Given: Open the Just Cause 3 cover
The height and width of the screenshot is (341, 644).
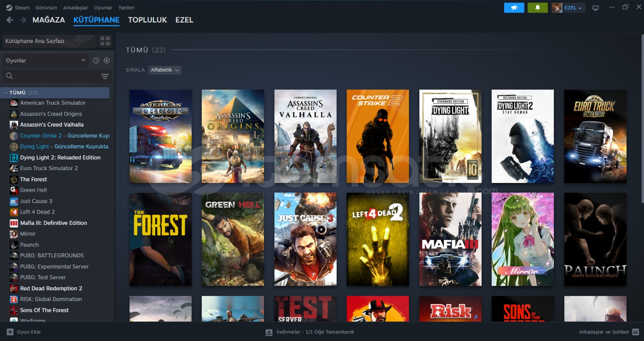Looking at the screenshot, I should pyautogui.click(x=305, y=239).
